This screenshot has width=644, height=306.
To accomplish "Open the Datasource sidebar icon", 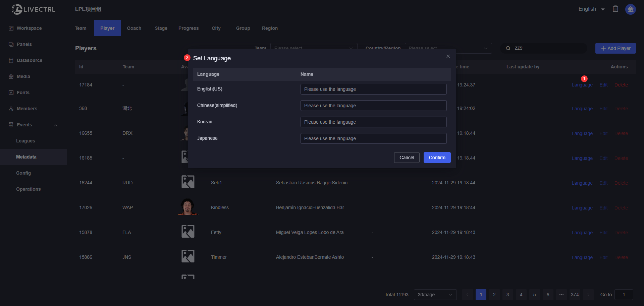I will pyautogui.click(x=11, y=60).
